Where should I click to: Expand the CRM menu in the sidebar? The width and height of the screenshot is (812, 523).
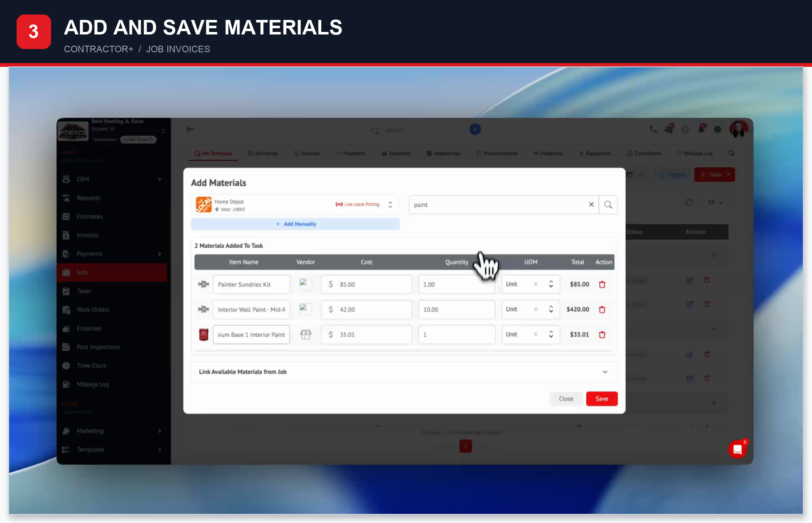point(112,179)
